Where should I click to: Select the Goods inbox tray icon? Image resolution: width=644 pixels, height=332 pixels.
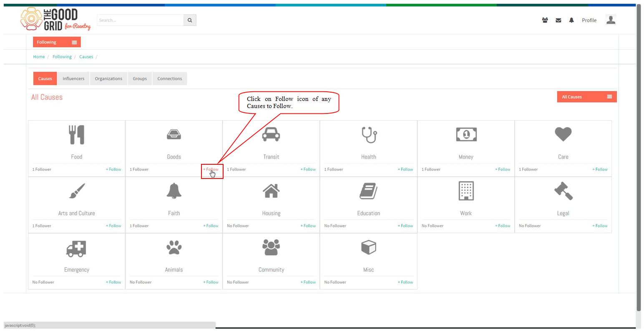174,134
